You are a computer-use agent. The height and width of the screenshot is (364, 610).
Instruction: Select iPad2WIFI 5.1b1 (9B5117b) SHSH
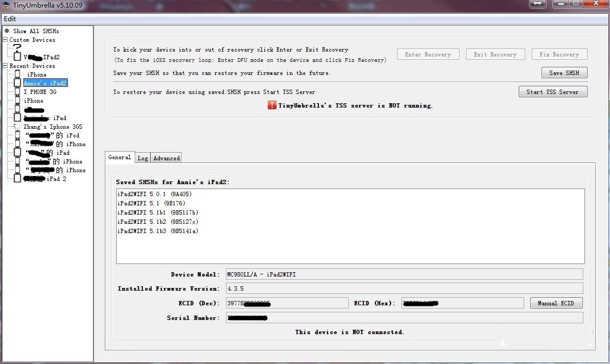(x=158, y=212)
